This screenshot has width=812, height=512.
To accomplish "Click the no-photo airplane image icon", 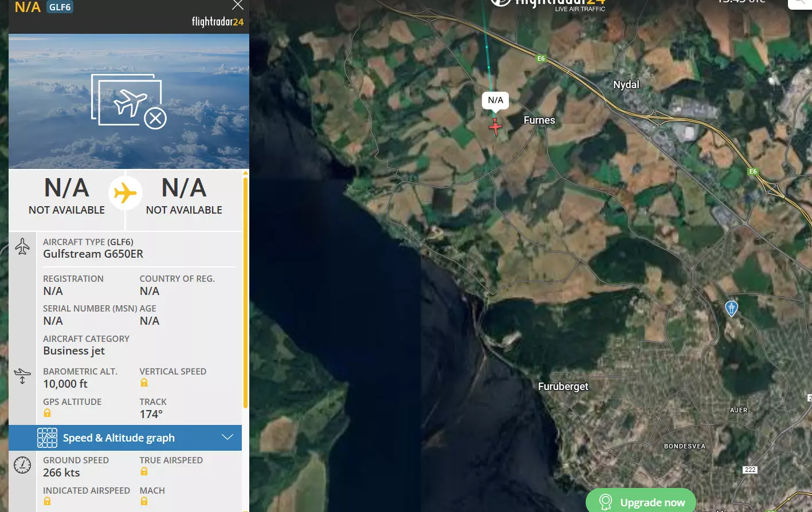I will [129, 101].
